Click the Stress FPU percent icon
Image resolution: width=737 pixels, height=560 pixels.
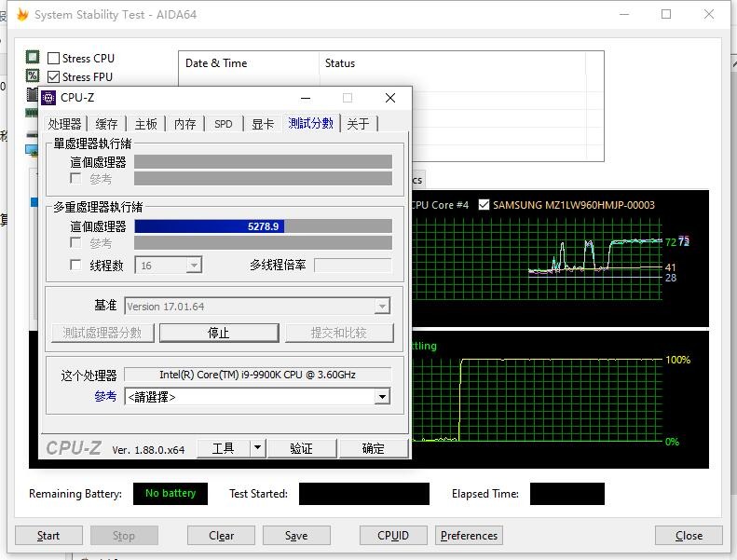pos(33,75)
